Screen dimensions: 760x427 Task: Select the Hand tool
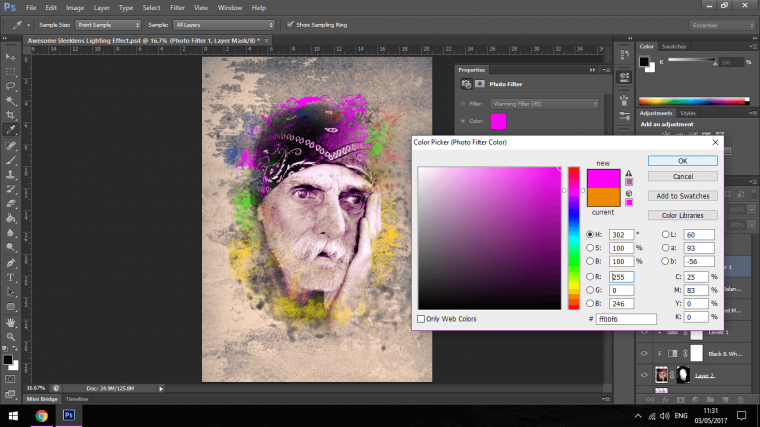10,322
